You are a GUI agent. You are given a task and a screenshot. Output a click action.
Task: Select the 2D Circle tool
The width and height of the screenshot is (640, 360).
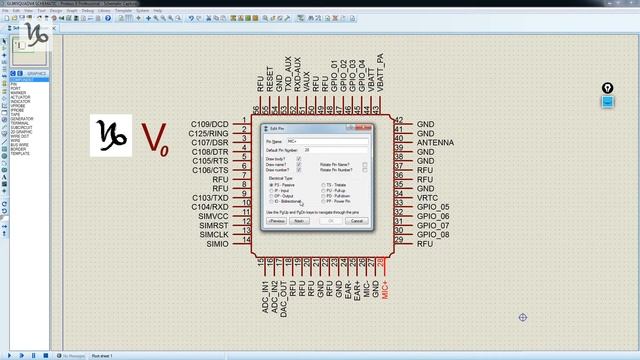tap(4, 156)
